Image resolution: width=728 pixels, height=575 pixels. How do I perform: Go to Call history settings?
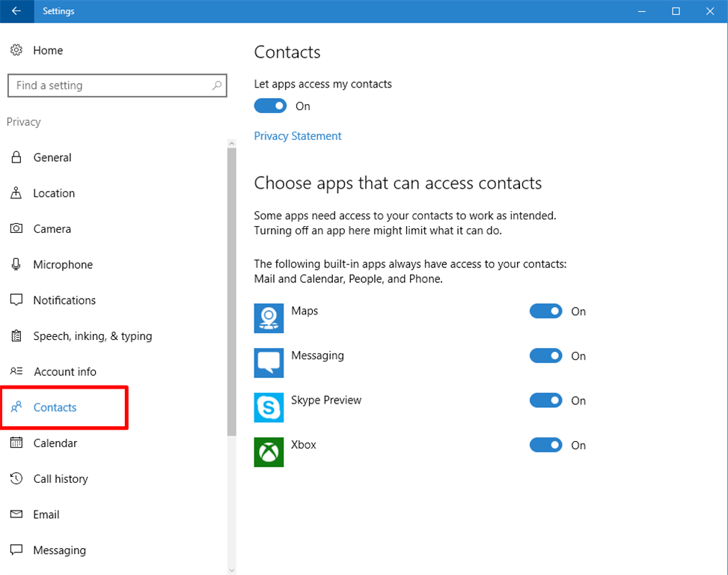click(x=61, y=479)
